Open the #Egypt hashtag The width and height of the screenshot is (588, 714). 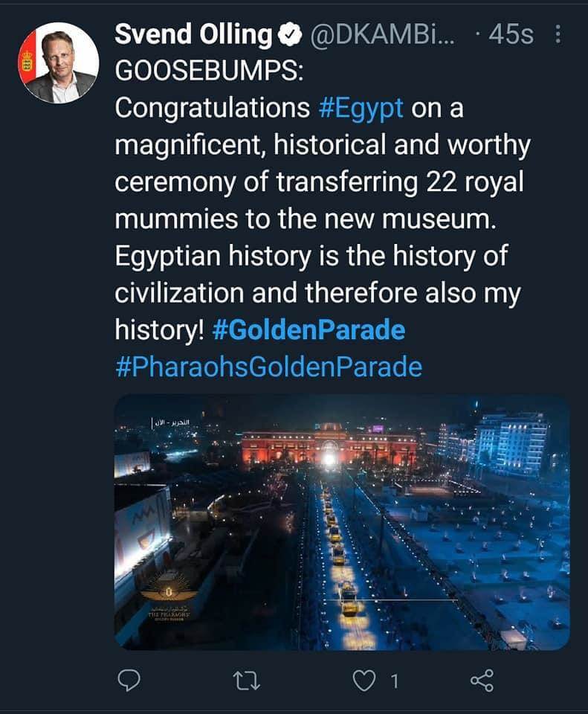[x=361, y=108]
